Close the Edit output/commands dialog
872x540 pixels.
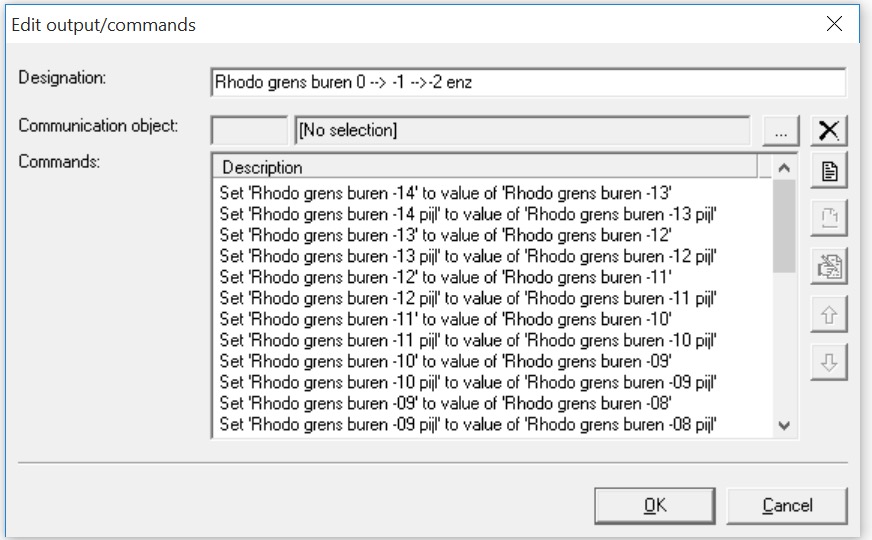834,24
